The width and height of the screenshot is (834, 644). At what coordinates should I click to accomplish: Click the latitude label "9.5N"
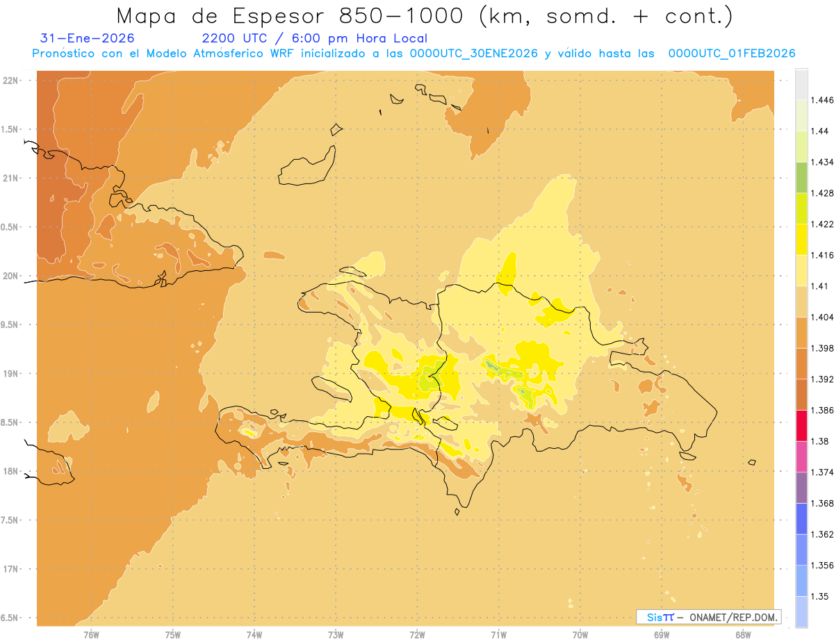[x=10, y=325]
